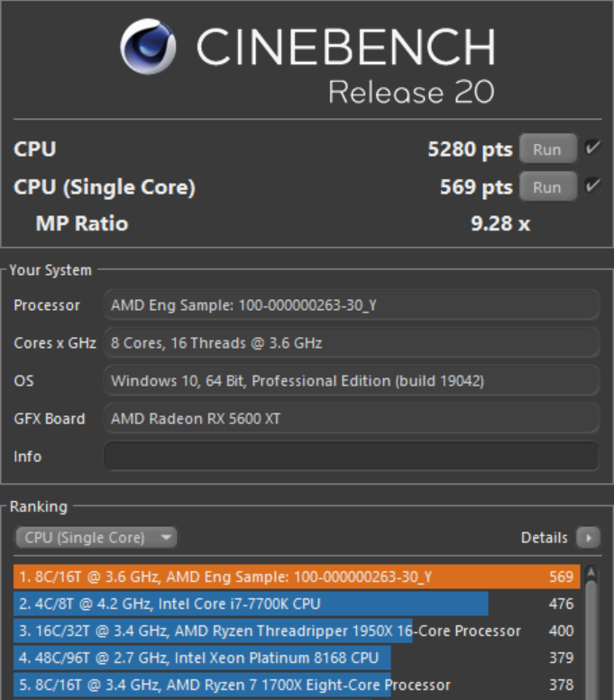Screen dimensions: 614x700
Task: Select the AMD Eng Sample ranking entry
Action: tap(297, 577)
